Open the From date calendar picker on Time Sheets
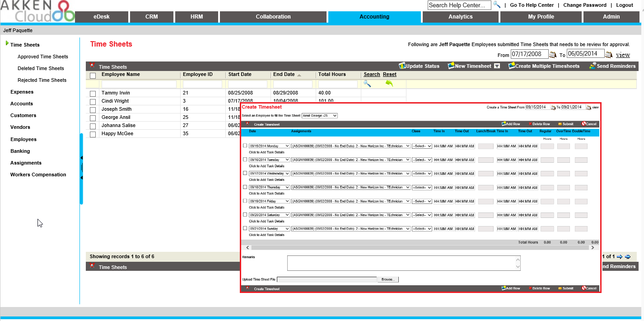Image resolution: width=644 pixels, height=321 pixels. [553, 55]
